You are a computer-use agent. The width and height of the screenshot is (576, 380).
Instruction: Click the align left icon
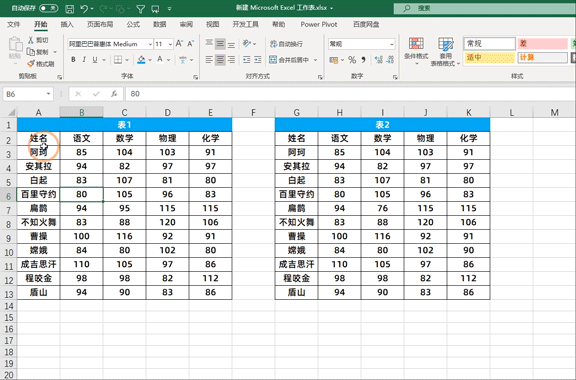(x=209, y=60)
